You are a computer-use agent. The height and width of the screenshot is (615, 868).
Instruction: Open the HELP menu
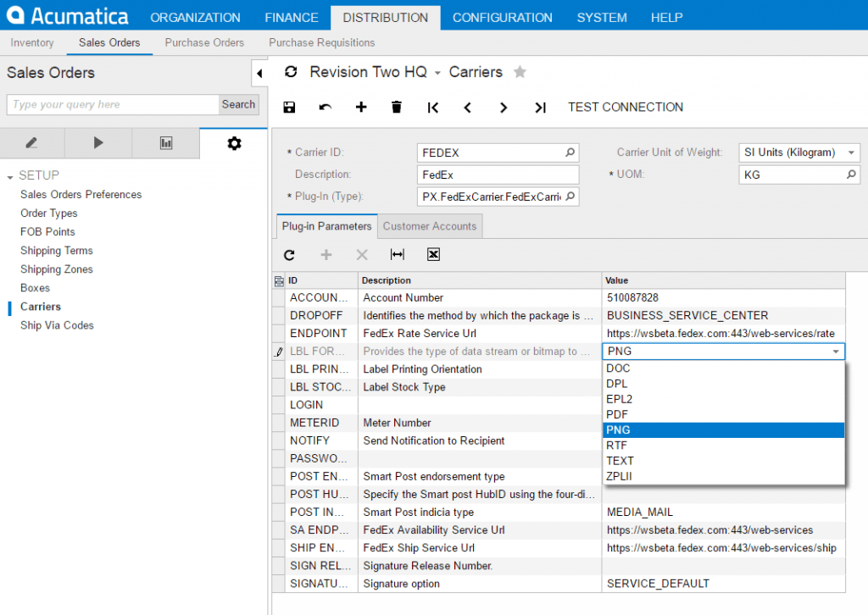[x=666, y=18]
